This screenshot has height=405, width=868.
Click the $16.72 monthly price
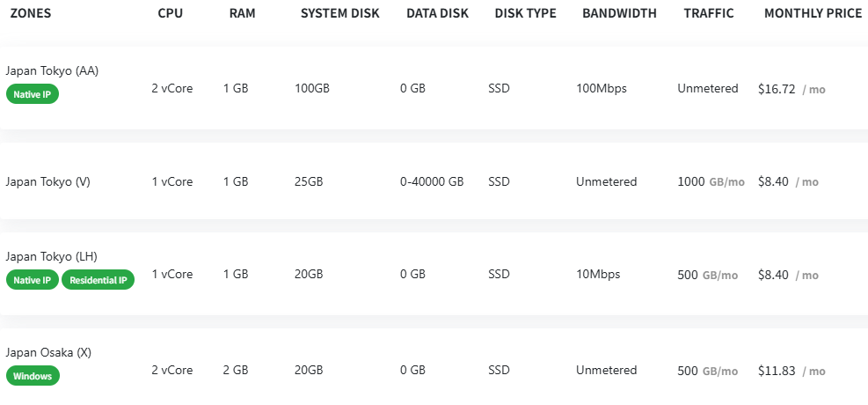click(777, 89)
